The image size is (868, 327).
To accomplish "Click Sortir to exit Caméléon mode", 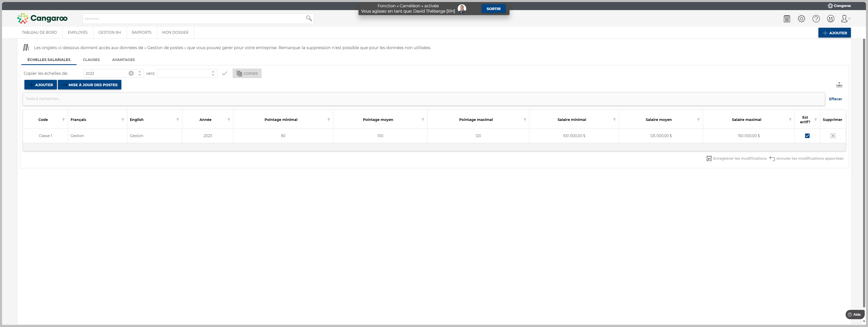I will pyautogui.click(x=493, y=9).
